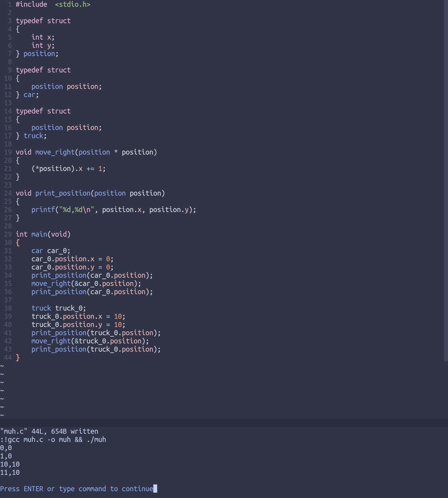Click the '"muh.c" 44L, 654B written' message
This screenshot has width=448, height=498.
tap(49, 431)
